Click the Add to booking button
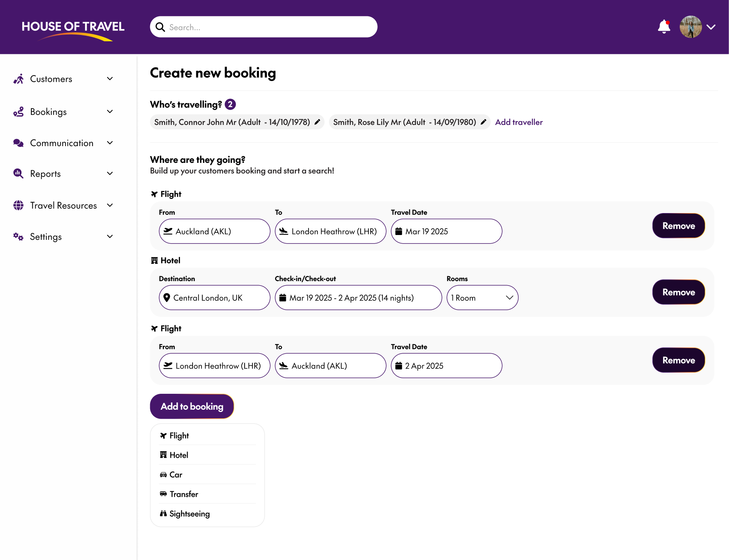Image resolution: width=729 pixels, height=560 pixels. (192, 406)
